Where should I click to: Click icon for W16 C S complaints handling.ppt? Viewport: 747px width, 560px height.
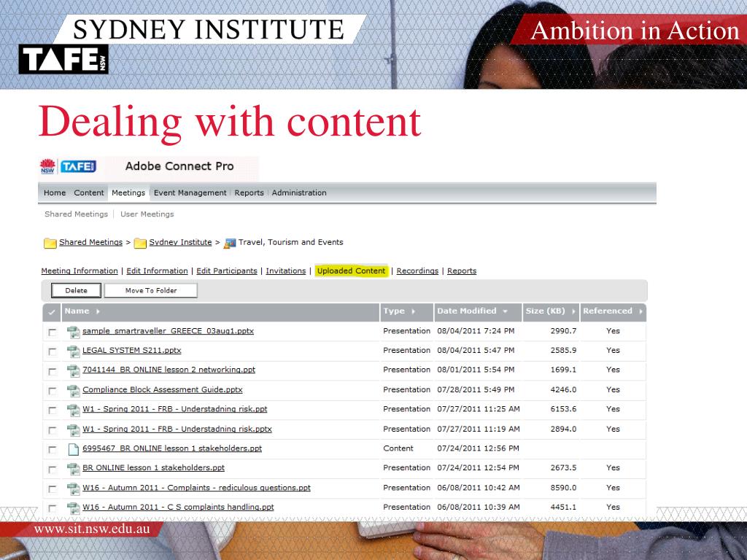point(73,508)
